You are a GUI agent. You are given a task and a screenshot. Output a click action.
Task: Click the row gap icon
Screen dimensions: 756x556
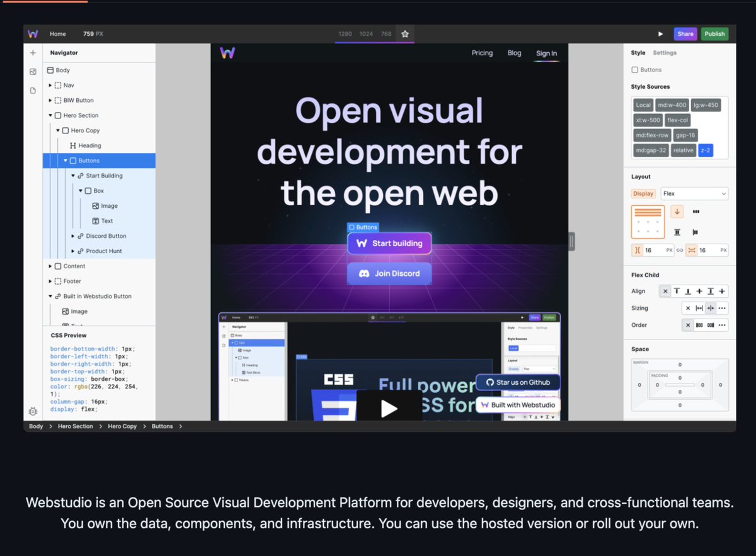point(691,250)
